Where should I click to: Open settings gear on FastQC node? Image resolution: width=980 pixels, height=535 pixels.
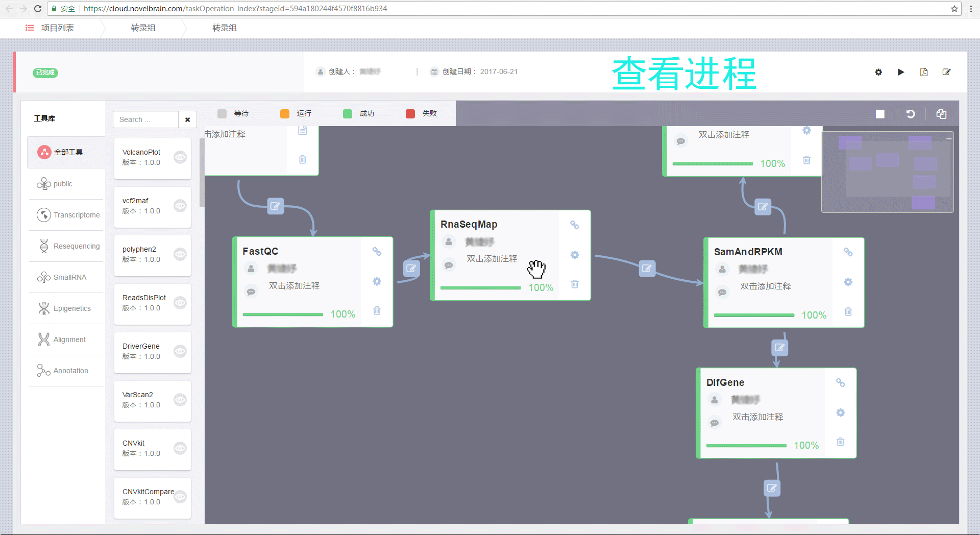[377, 281]
